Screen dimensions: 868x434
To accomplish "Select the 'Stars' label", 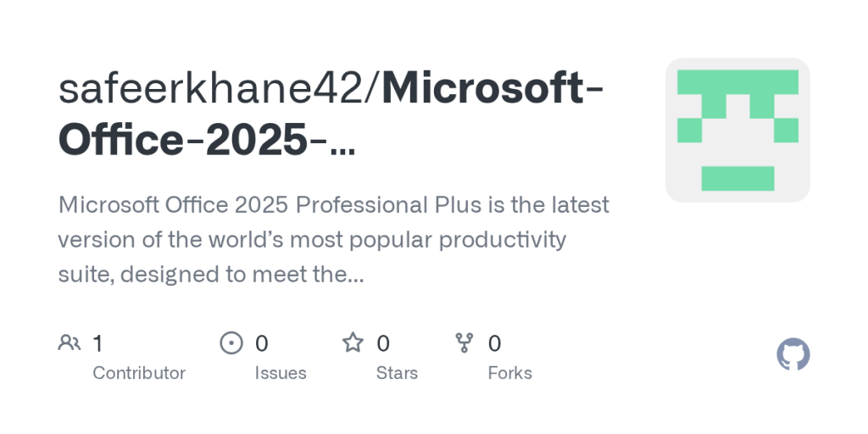I will [397, 373].
